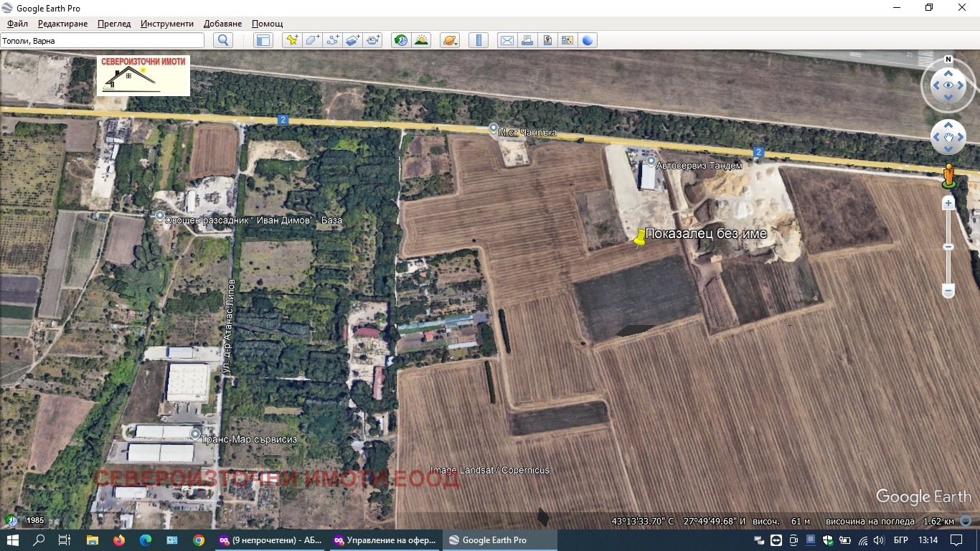
Task: Show historical imagery with the clock icon
Action: click(x=400, y=40)
